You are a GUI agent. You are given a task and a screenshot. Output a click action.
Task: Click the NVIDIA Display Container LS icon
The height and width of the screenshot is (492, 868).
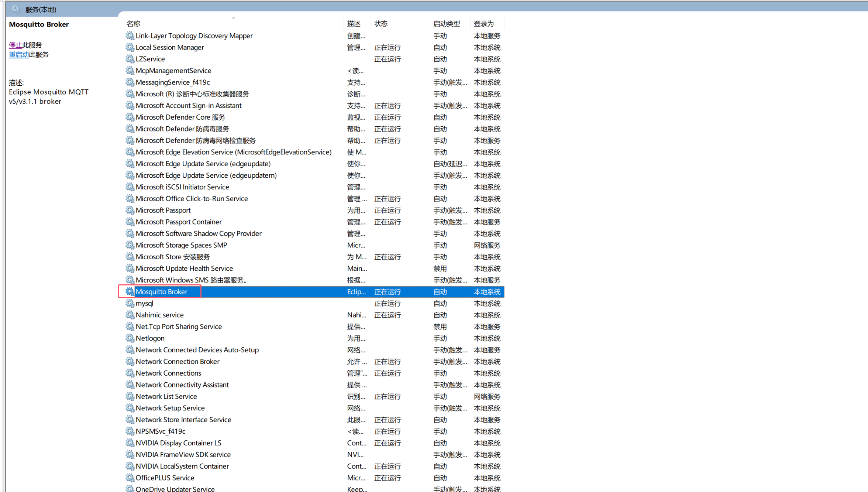click(130, 443)
